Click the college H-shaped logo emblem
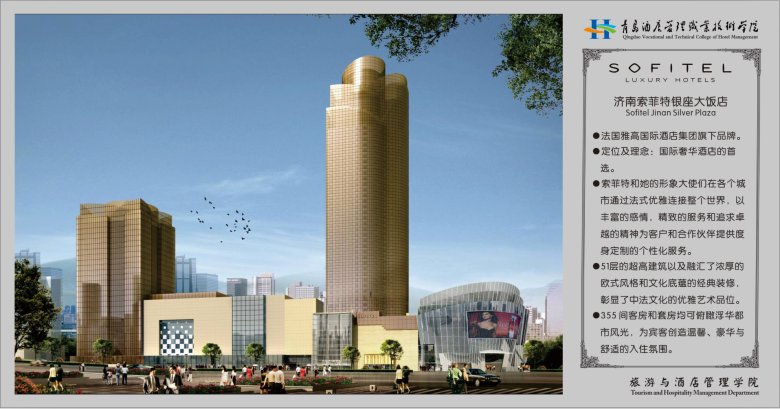780x409 pixels. (600, 29)
